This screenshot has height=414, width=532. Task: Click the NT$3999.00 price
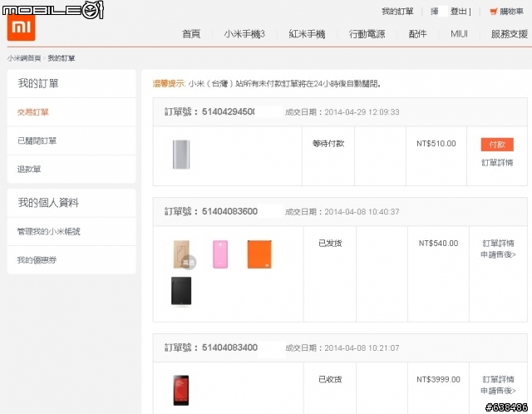click(x=438, y=379)
